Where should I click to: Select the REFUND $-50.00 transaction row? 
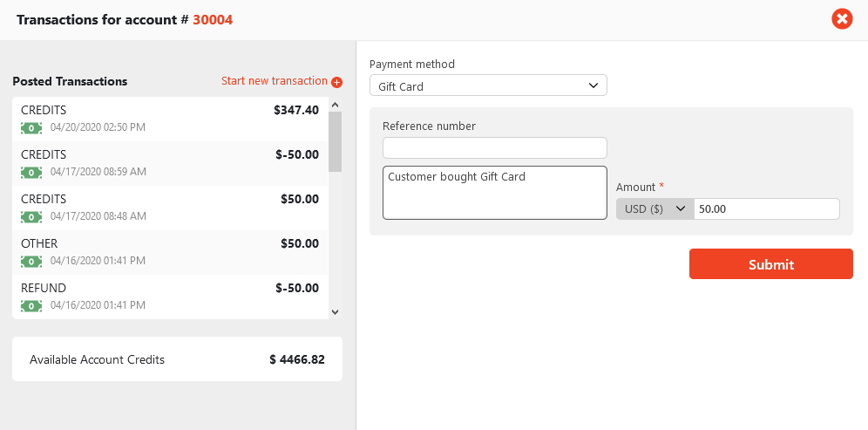[170, 297]
